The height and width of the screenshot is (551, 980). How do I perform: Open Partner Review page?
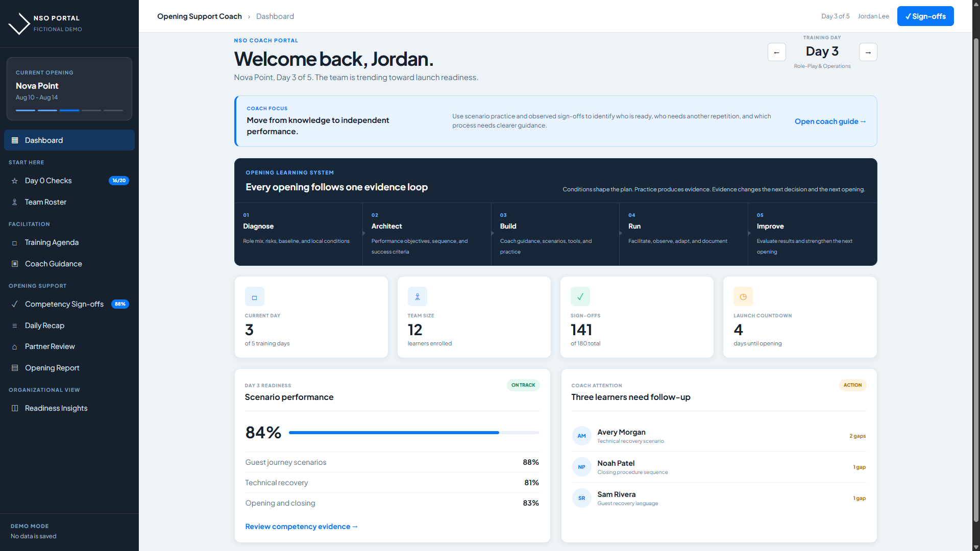pos(69,346)
